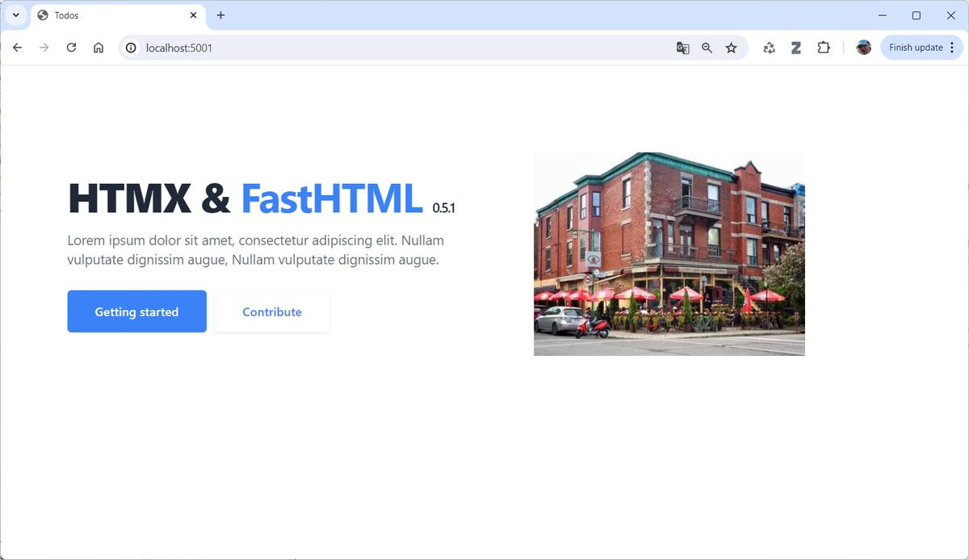
Task: Reload the page with the refresh icon
Action: coord(71,48)
